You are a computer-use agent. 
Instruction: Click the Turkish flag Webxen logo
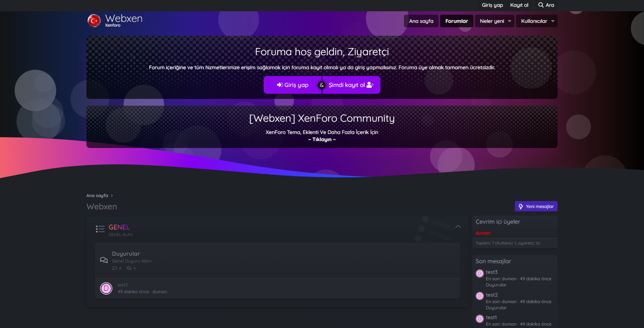[94, 20]
